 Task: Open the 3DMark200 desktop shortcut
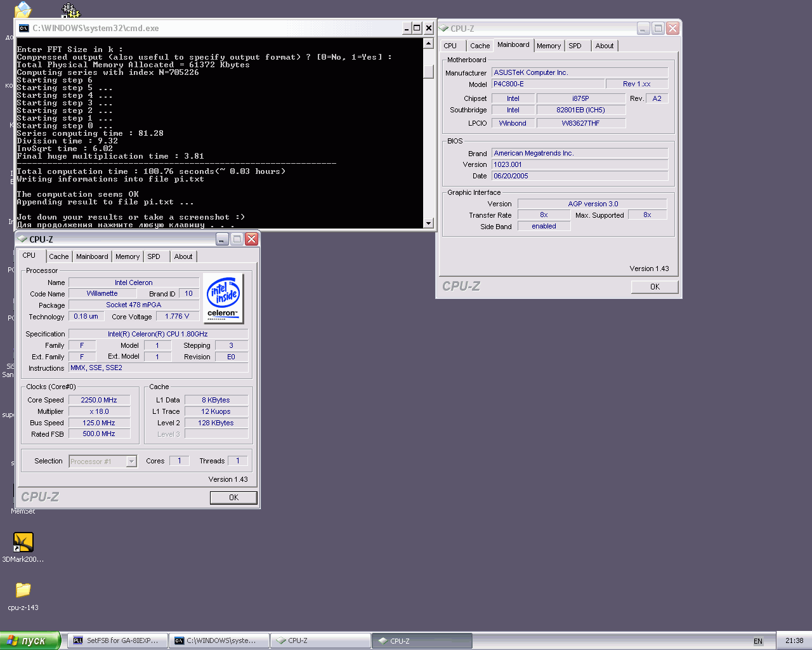(23, 547)
